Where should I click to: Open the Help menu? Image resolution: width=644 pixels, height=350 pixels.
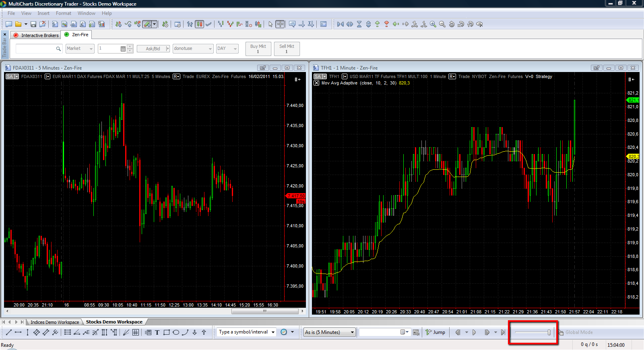(x=107, y=13)
